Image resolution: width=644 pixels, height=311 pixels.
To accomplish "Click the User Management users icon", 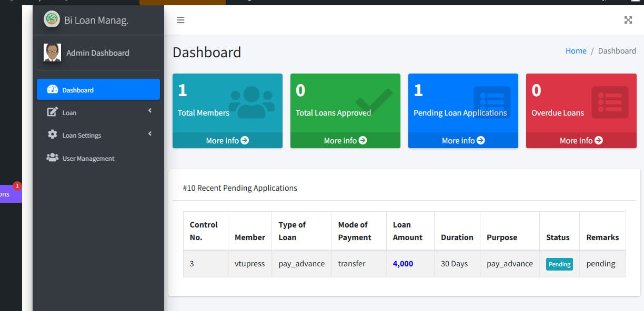I will 52,158.
